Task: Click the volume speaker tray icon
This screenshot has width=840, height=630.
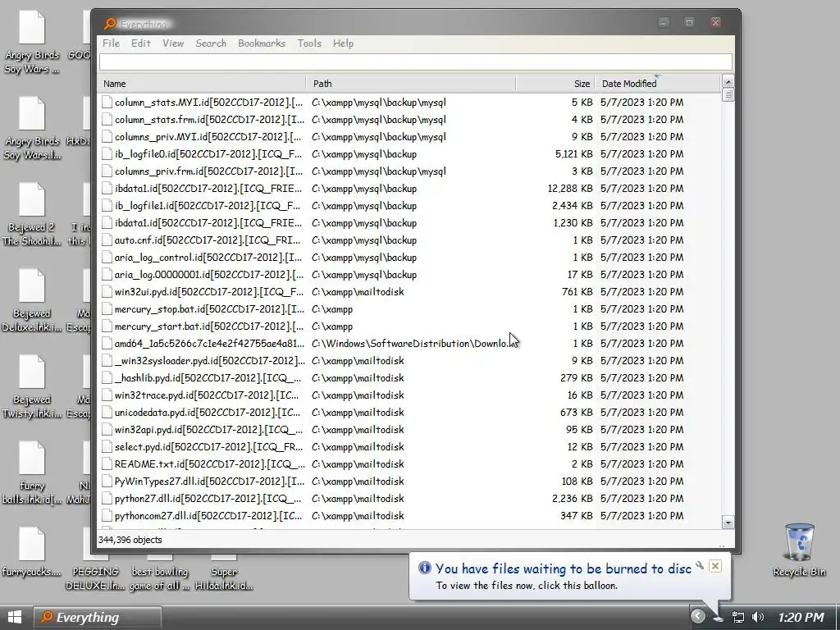Action: pyautogui.click(x=757, y=617)
